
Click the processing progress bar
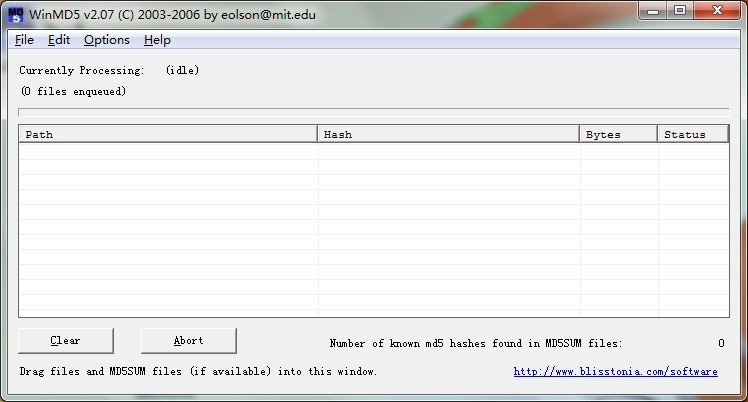point(373,111)
